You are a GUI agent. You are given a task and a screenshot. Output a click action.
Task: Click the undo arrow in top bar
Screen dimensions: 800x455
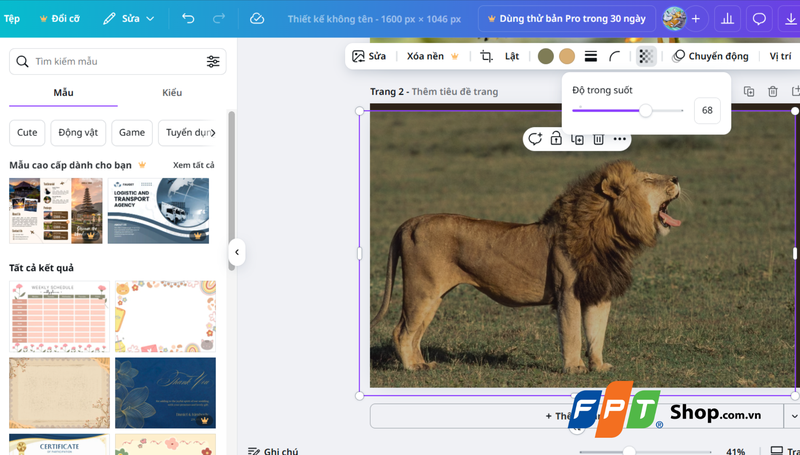tap(189, 19)
